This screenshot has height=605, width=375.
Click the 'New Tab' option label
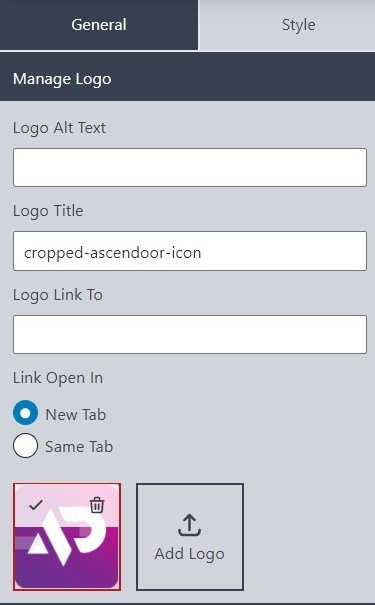76,414
